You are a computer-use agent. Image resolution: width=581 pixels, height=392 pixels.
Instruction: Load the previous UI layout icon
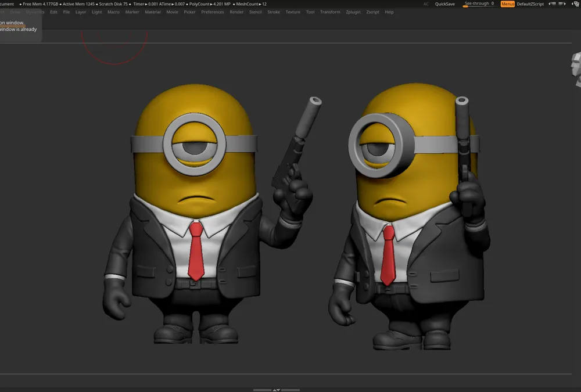click(x=552, y=3)
